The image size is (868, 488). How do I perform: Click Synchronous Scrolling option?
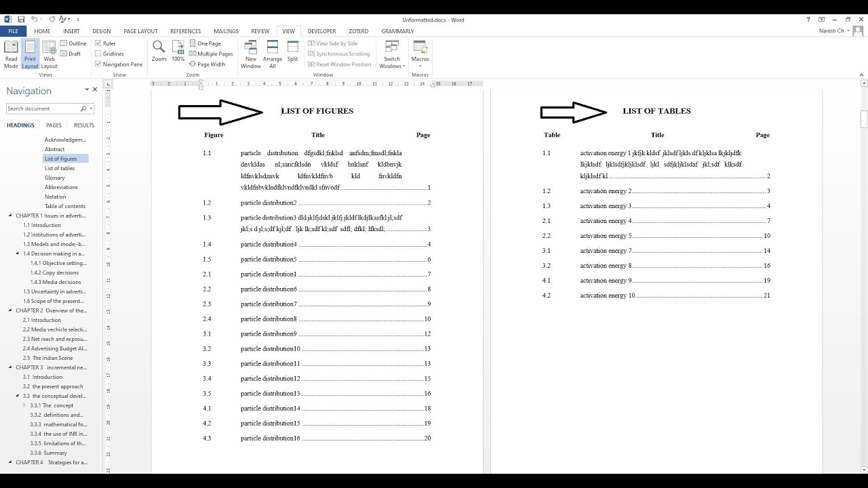click(339, 54)
